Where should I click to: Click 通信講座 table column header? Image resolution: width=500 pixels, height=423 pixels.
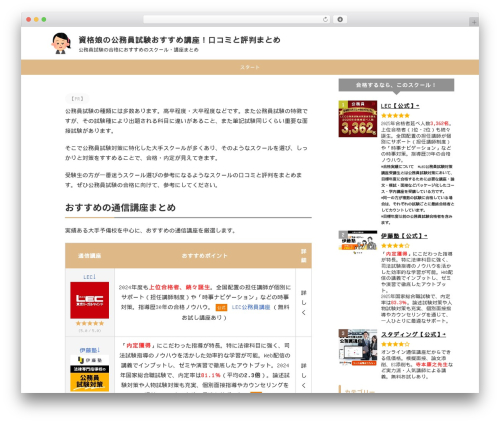coord(90,256)
